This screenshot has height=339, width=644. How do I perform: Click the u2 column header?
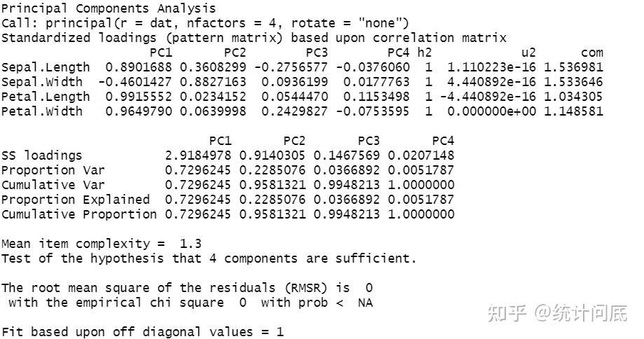(528, 53)
